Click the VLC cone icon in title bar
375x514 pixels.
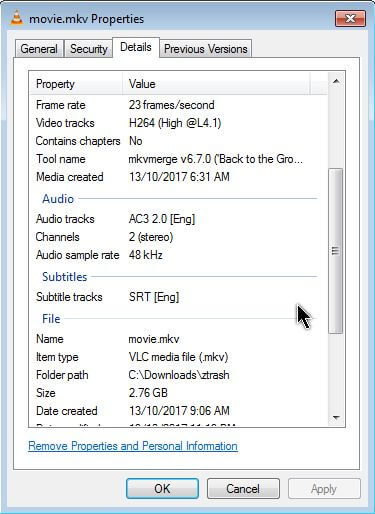(16, 18)
